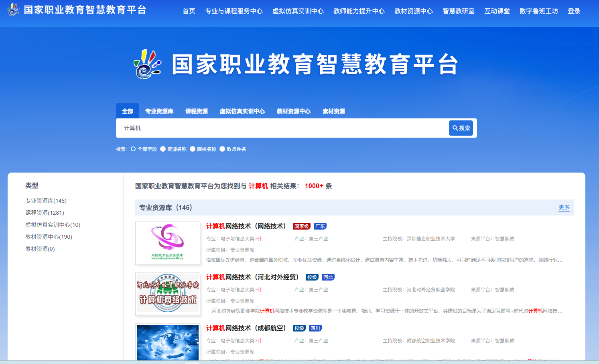Open 虚拟仿真实训中心 in the top navigation bar

coord(298,11)
